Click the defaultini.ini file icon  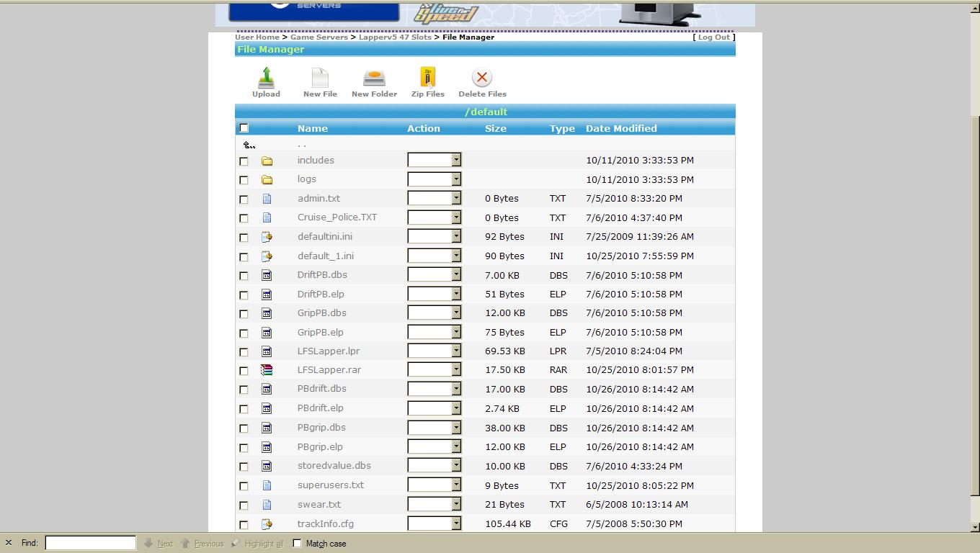tap(267, 237)
